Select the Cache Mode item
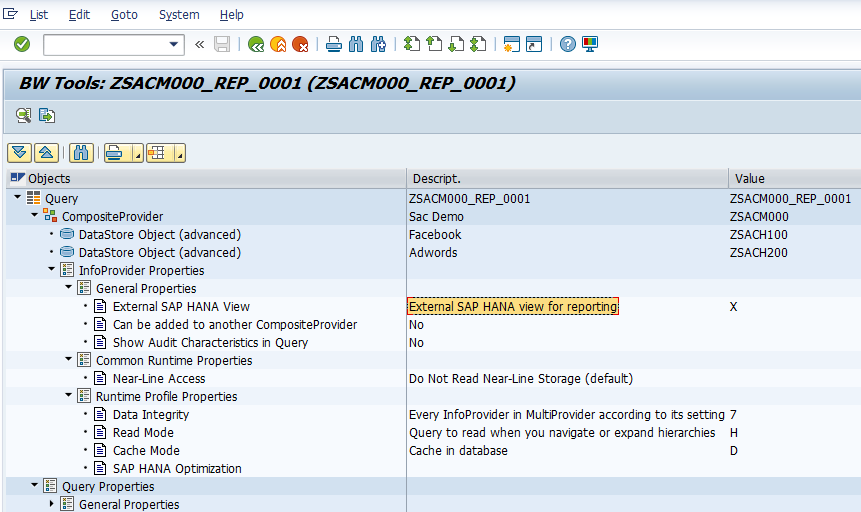 coord(146,450)
